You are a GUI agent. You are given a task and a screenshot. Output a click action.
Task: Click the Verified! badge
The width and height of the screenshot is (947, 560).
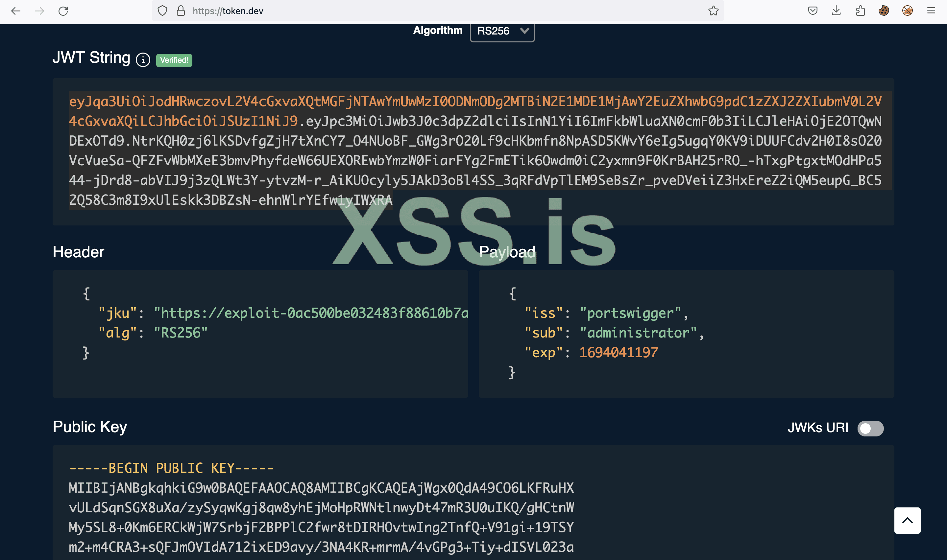click(x=174, y=60)
